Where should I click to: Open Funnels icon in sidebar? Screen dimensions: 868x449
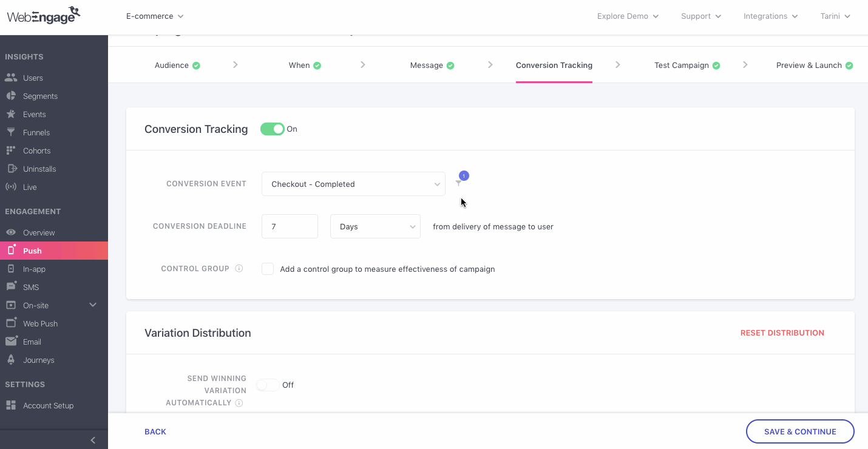click(11, 132)
